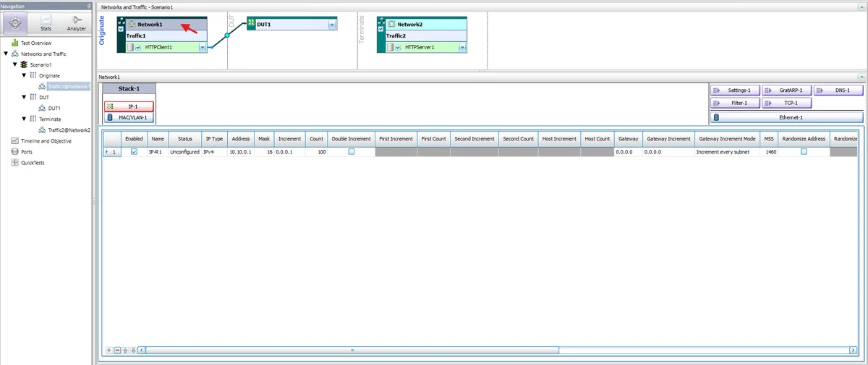Viewport: 868px width, 365px height.
Task: Click the Scenario1 traffic-light icon
Action: tap(24, 64)
